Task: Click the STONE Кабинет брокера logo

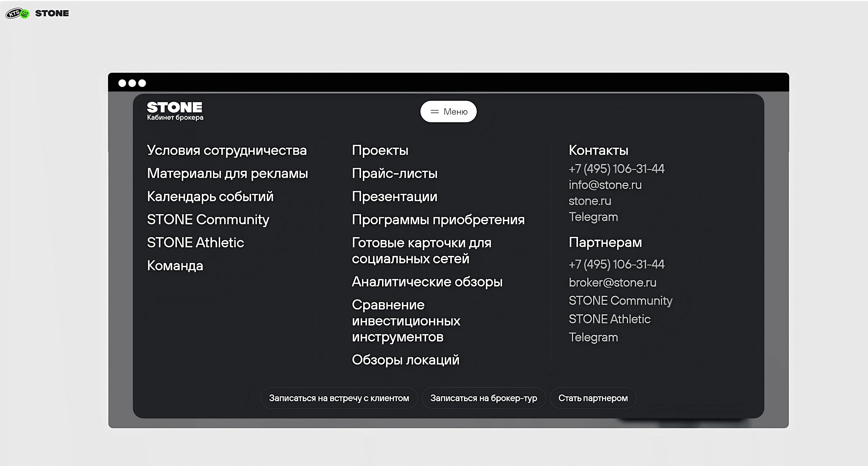Action: tap(175, 111)
